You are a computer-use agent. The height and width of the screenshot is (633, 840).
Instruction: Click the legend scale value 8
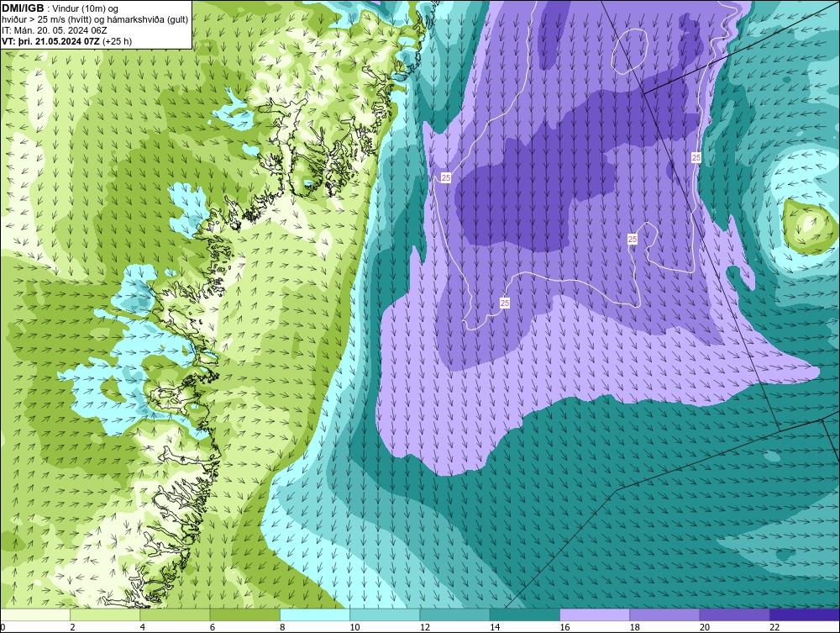[282, 628]
